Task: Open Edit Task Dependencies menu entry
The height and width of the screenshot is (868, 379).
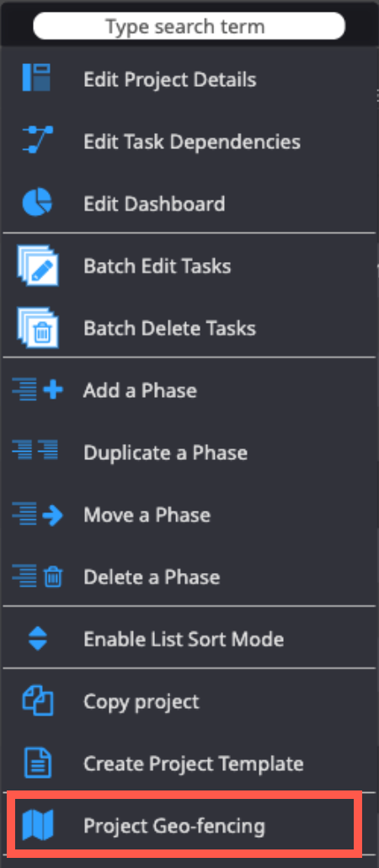Action: pyautogui.click(x=189, y=142)
